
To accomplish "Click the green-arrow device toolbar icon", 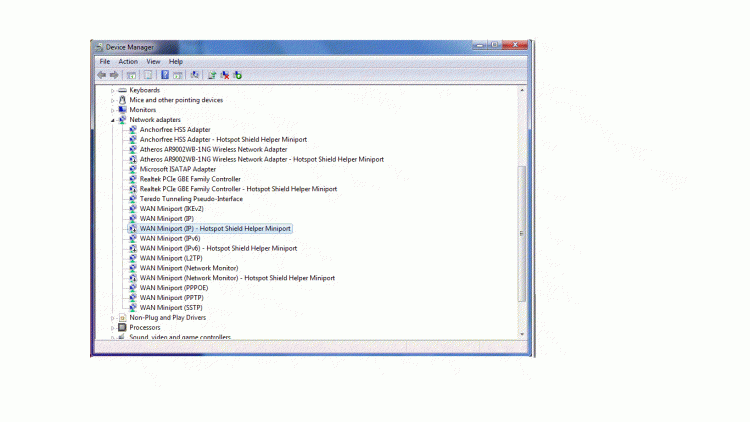I will click(x=238, y=75).
